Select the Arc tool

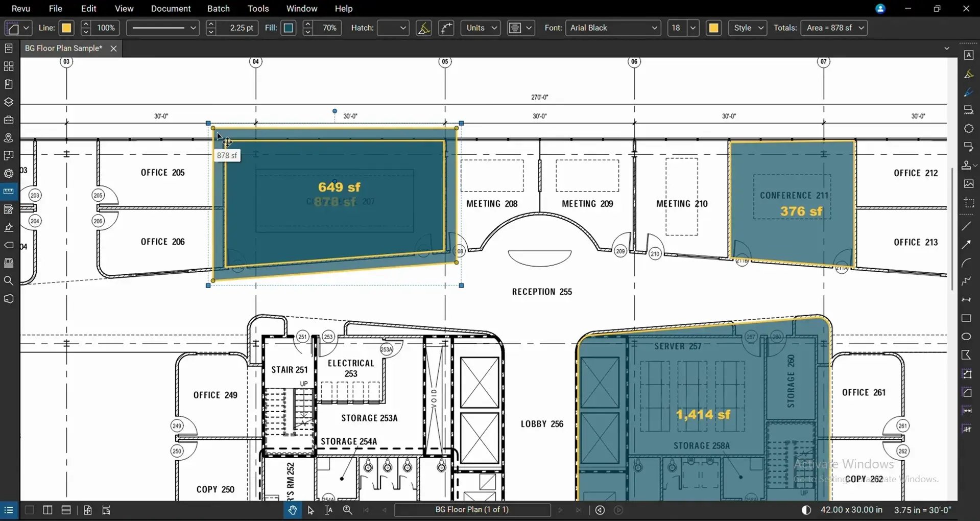966,263
